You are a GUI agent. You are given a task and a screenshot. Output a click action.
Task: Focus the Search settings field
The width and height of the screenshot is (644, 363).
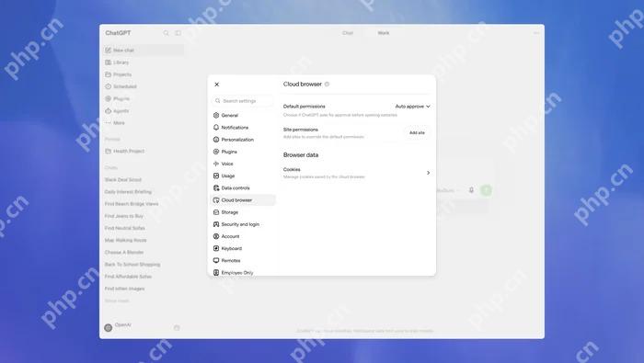pos(243,101)
